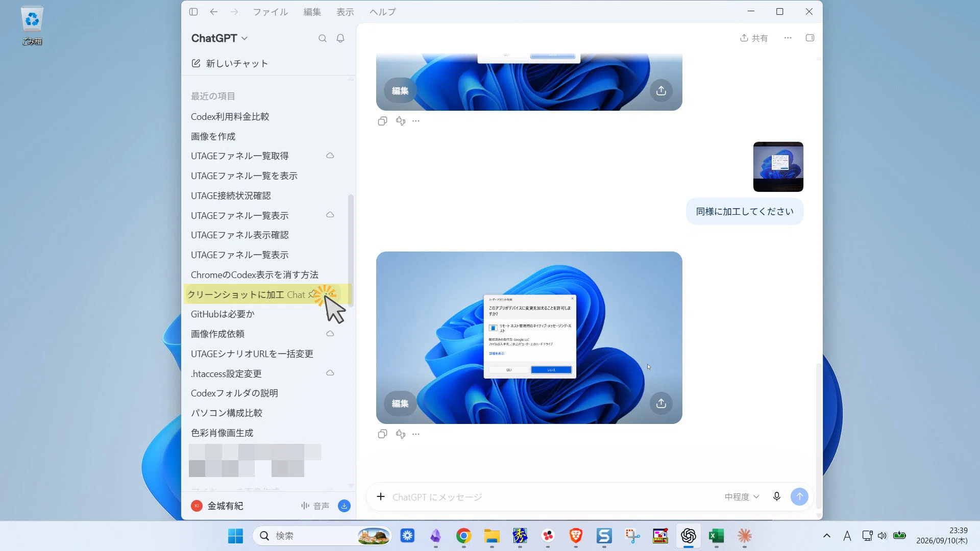This screenshot has width=980, height=551.
Task: Add an attachment with the plus icon
Action: coord(381,496)
